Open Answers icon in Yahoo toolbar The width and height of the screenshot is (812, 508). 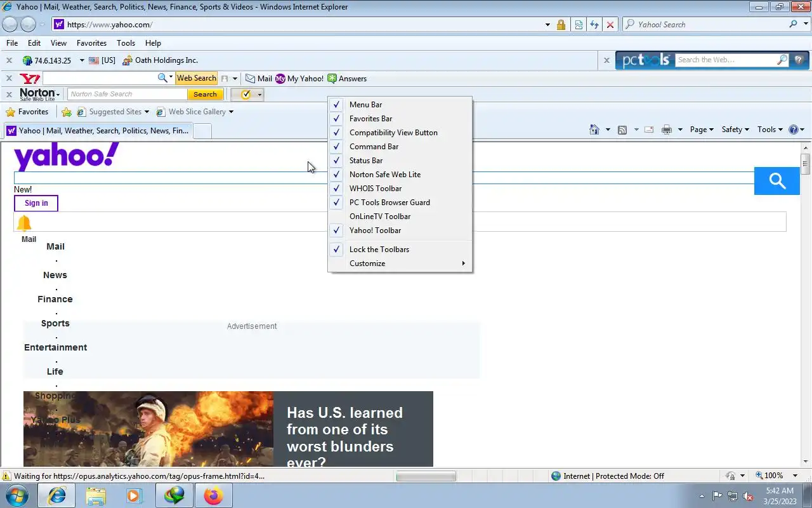point(332,79)
